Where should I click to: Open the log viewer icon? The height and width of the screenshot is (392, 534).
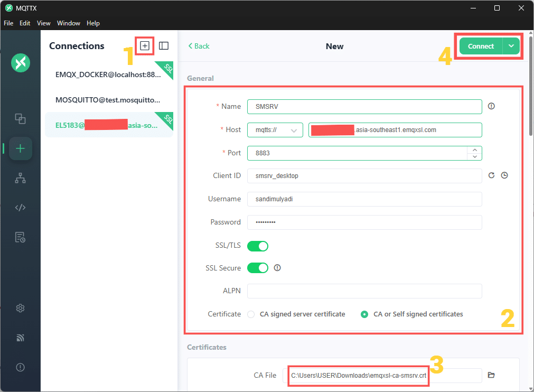pyautogui.click(x=20, y=237)
